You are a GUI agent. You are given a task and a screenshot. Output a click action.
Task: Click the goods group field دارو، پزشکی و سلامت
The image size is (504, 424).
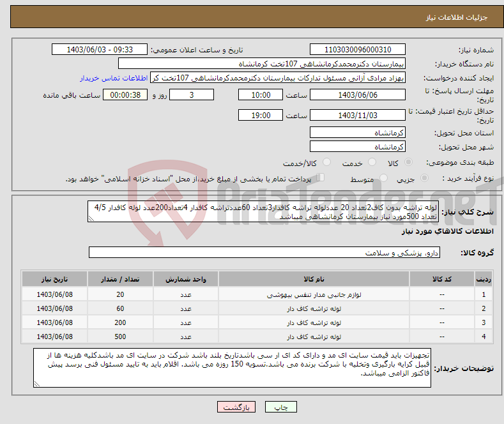pyautogui.click(x=264, y=252)
